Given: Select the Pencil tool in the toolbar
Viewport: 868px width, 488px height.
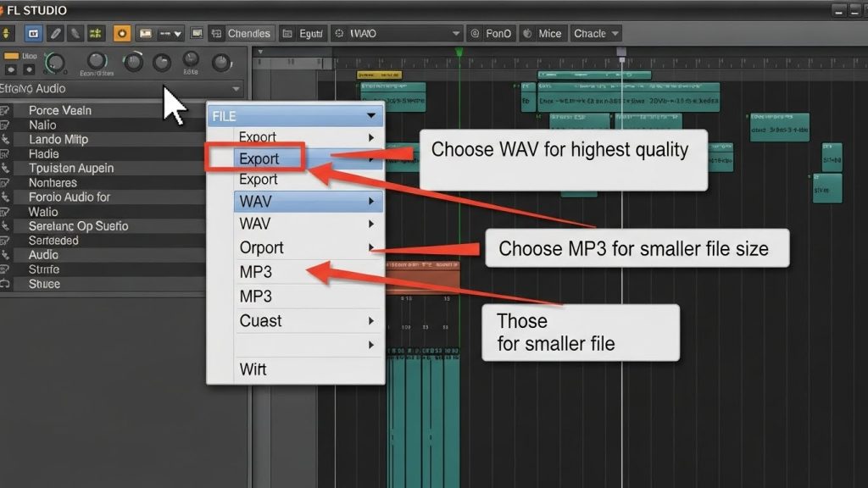Looking at the screenshot, I should click(x=55, y=34).
